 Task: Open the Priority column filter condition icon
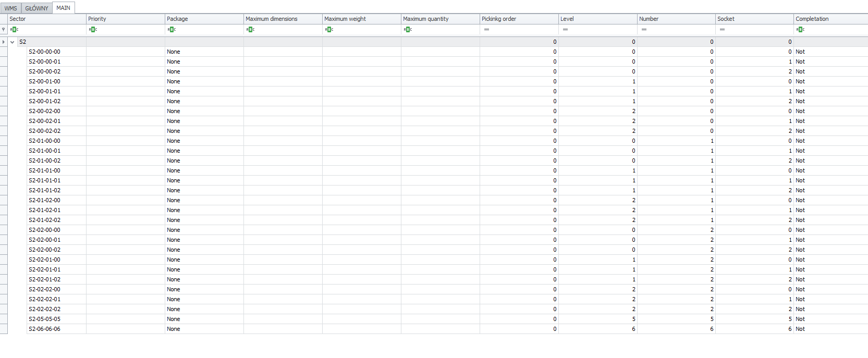pos(93,30)
